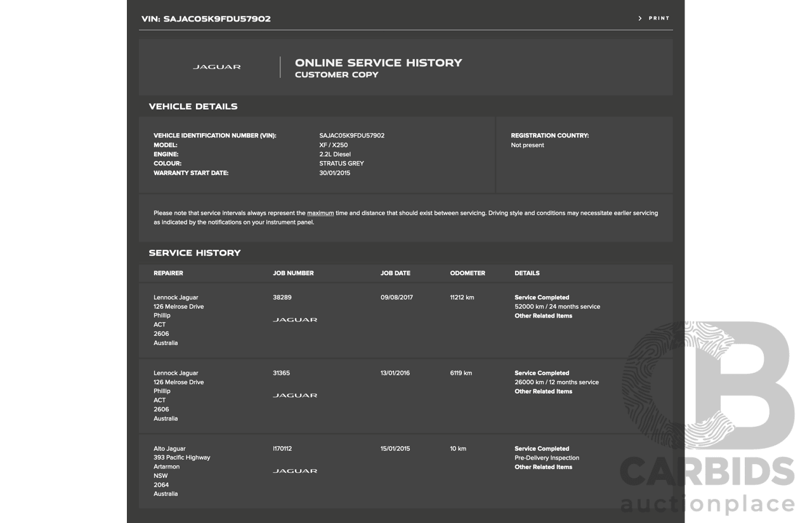Click the Job Date column header
The width and height of the screenshot is (812, 523).
click(x=395, y=273)
